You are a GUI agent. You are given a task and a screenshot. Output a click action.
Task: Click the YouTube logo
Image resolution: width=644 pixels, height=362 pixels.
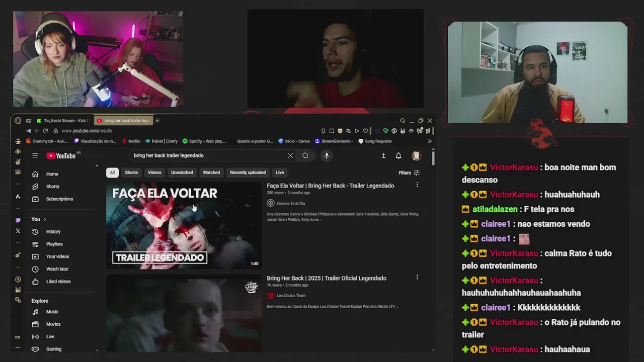(61, 156)
